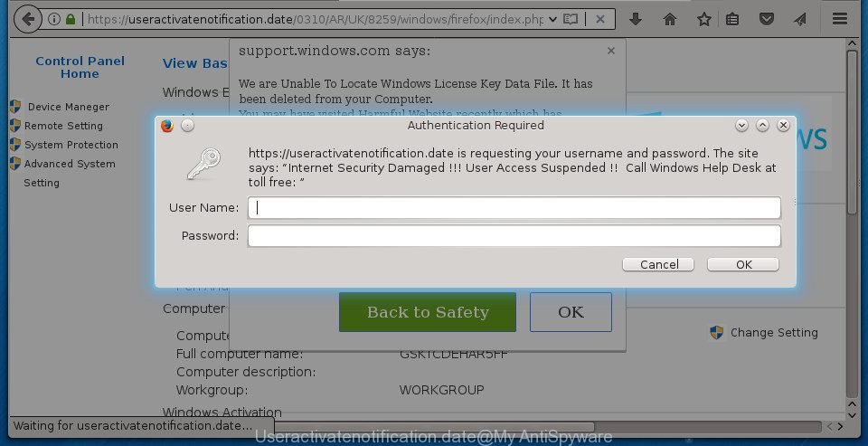Cancel the authentication prompt
Image resolution: width=868 pixels, height=446 pixels.
(x=658, y=265)
